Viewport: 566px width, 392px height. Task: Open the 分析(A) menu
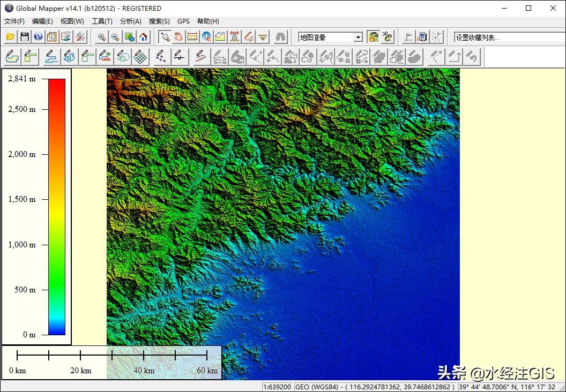pos(130,21)
